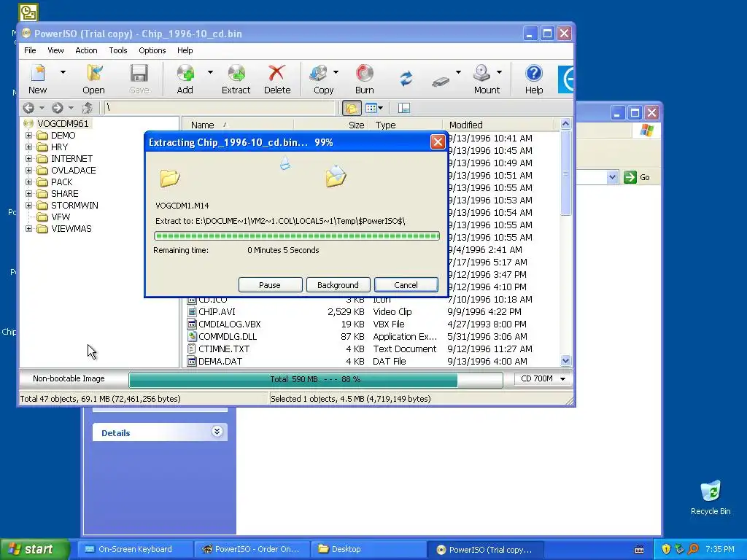Pause the extraction
Screen dimensions: 747x560
click(270, 285)
